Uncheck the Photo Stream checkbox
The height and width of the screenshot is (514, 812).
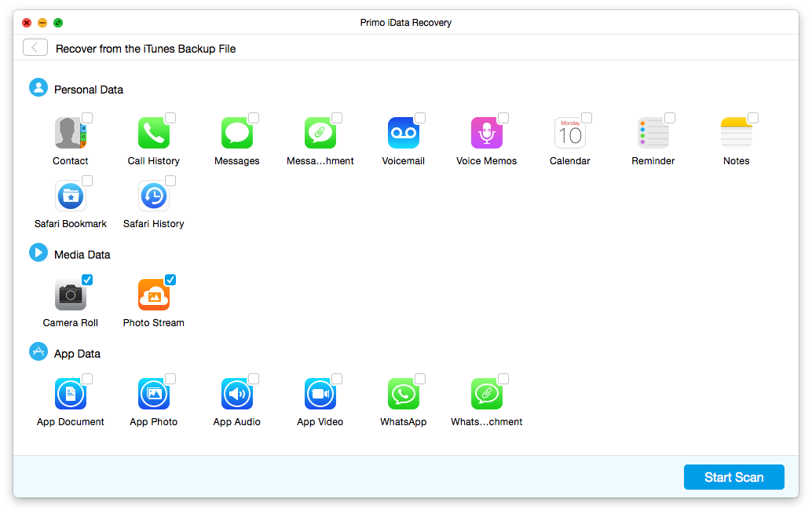click(x=170, y=280)
